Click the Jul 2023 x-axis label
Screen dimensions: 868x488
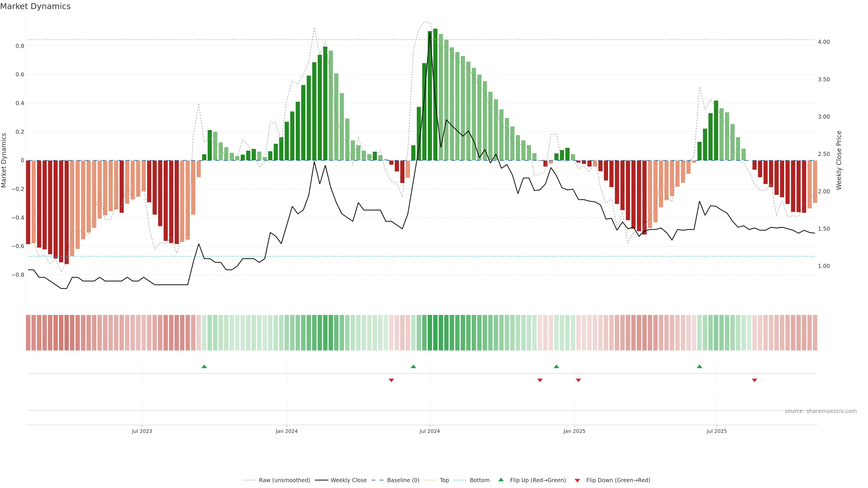point(142,431)
